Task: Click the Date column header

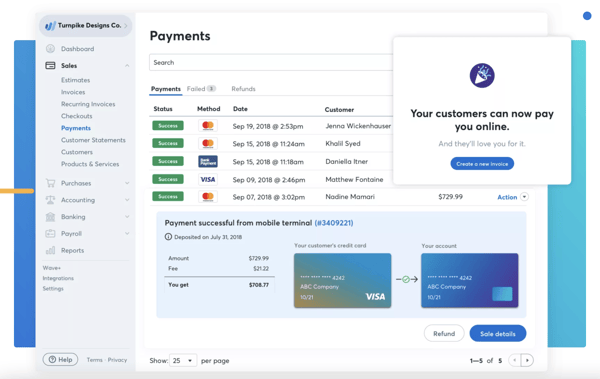Action: click(240, 109)
